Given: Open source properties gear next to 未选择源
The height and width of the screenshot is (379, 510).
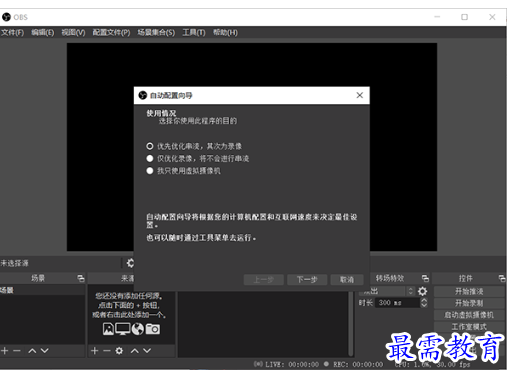Looking at the screenshot, I should click(x=130, y=263).
